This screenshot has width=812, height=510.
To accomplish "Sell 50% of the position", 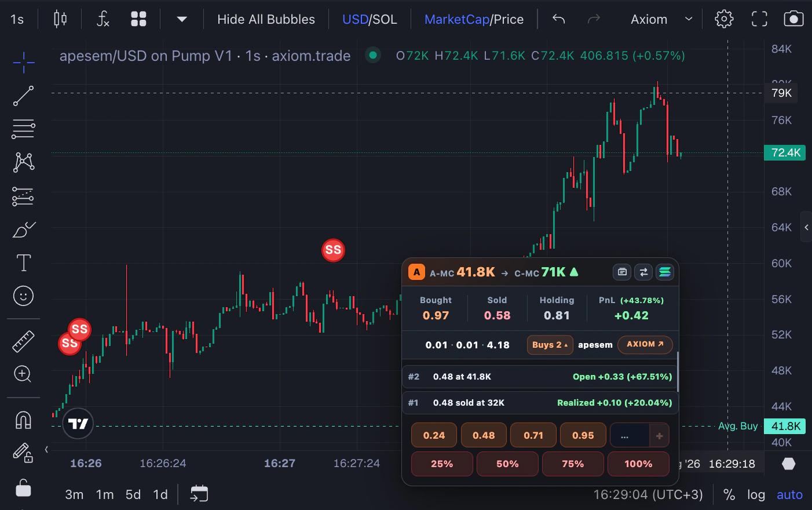I will click(507, 464).
